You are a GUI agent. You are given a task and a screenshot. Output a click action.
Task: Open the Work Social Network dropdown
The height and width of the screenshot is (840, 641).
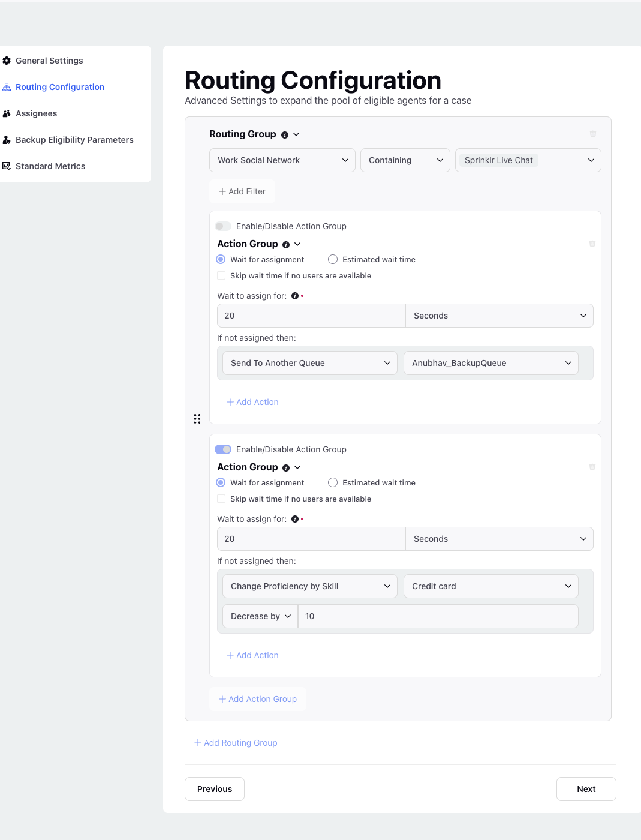282,160
